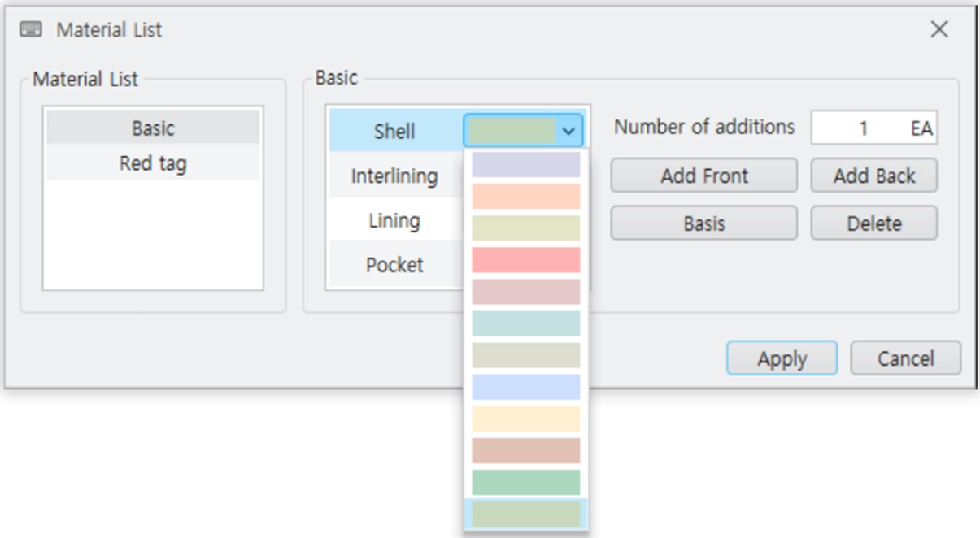Image resolution: width=980 pixels, height=538 pixels.
Task: Pick the pale yellow cream swatch
Action: (526, 419)
